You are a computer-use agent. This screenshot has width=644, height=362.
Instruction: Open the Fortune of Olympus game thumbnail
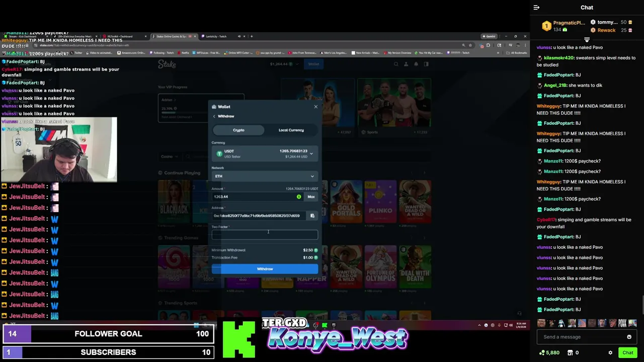(x=380, y=267)
